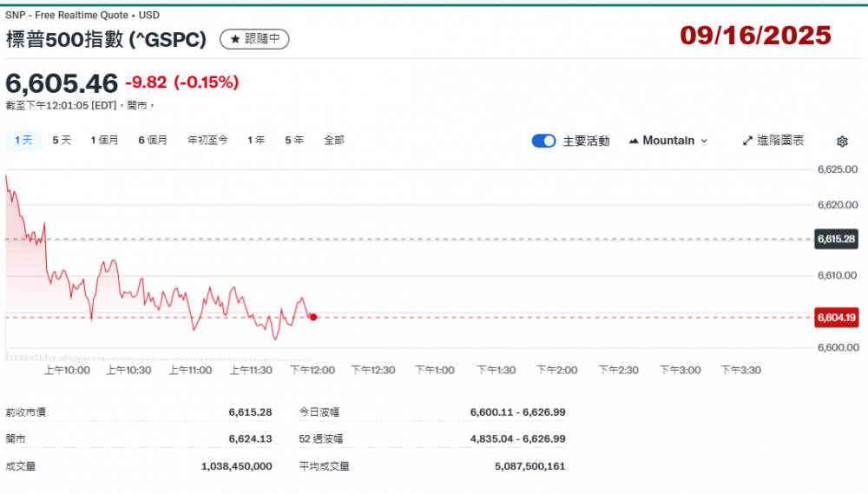This screenshot has width=868, height=494.
Task: Click the 6,605.46 index price value
Action: tap(62, 83)
